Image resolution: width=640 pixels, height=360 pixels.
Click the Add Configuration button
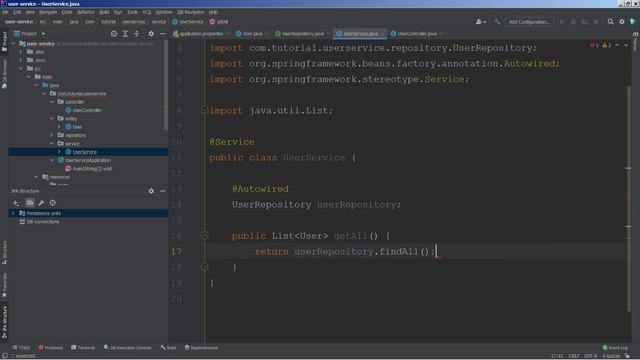coord(529,22)
